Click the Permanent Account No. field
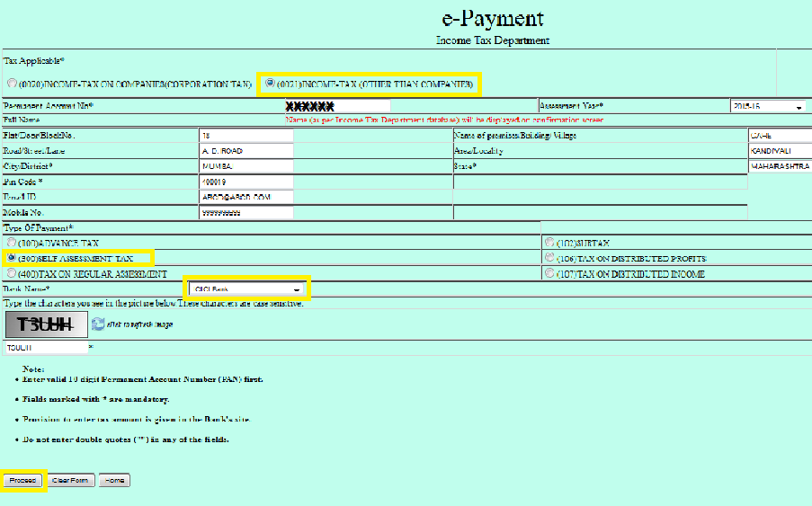The image size is (812, 506). (336, 106)
